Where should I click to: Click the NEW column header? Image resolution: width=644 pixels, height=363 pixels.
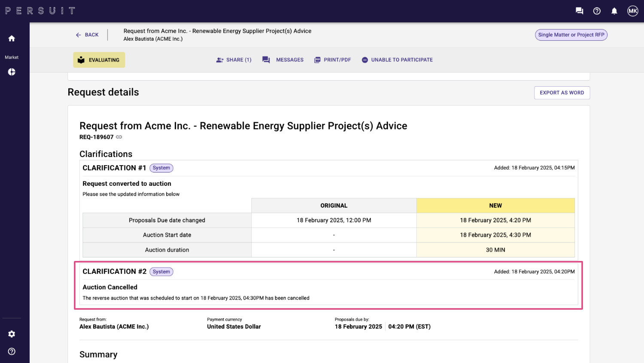pyautogui.click(x=495, y=206)
